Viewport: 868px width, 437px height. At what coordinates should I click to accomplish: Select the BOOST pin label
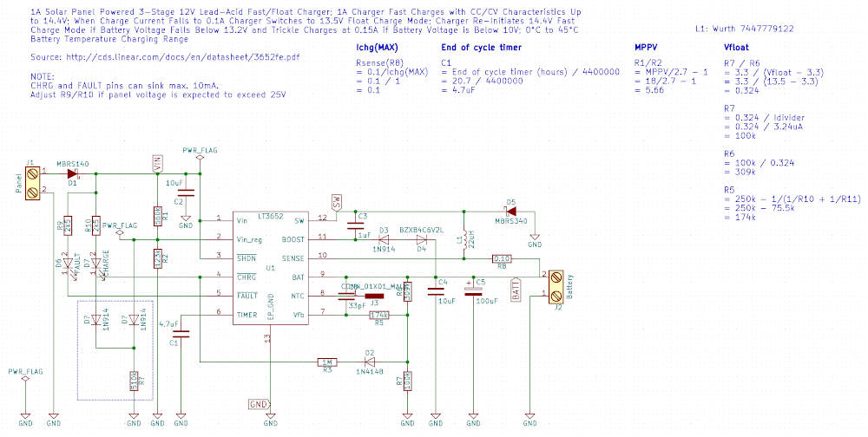[x=293, y=240]
